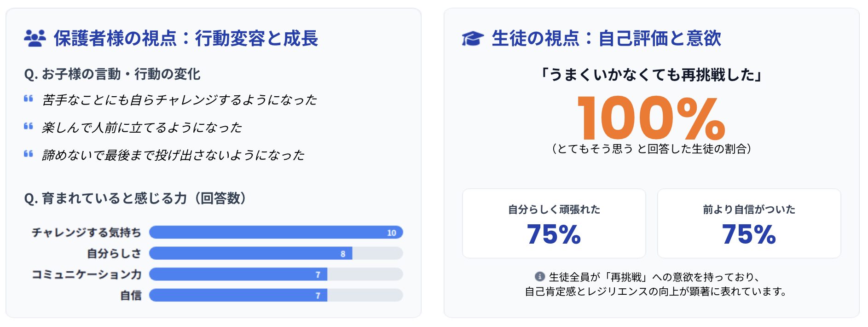Screen dimensions: 868x327
Task: Click the quote 諦めないで最後まで投げ出さない
Action: pos(173,155)
